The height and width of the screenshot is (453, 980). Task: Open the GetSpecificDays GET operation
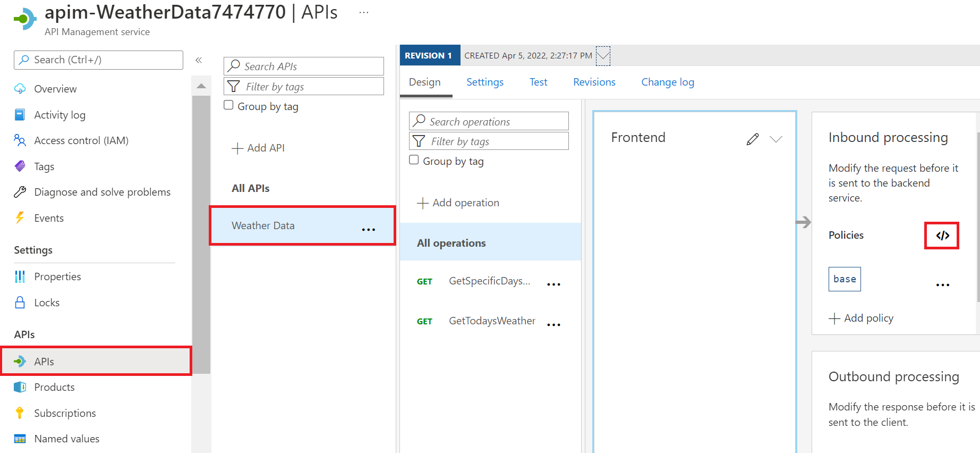tap(489, 281)
